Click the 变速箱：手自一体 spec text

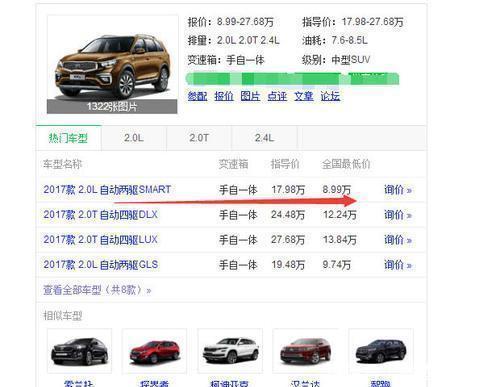click(226, 60)
